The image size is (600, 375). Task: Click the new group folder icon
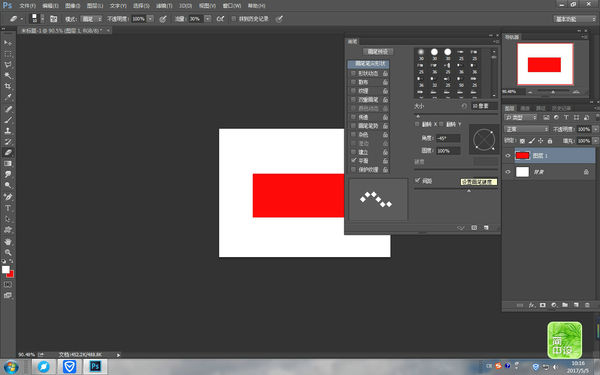pyautogui.click(x=565, y=305)
